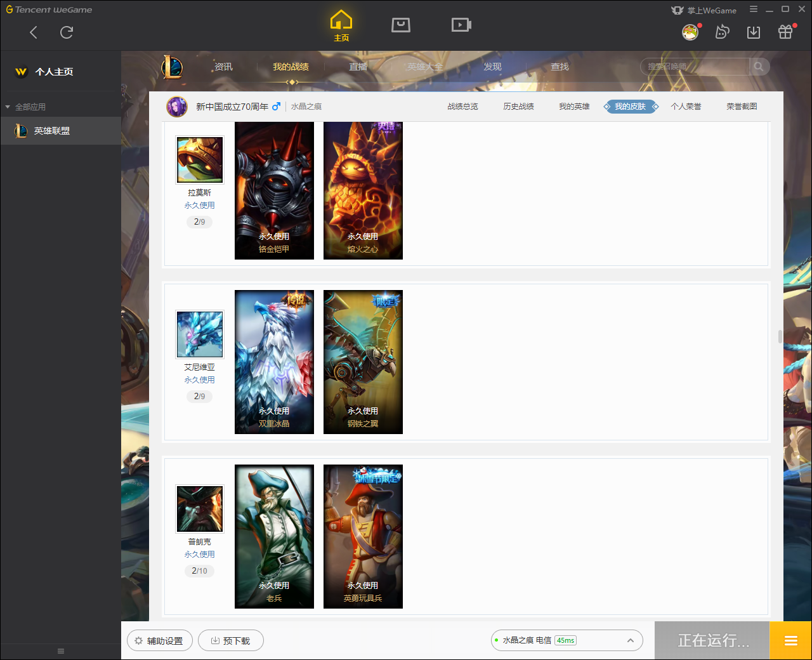The width and height of the screenshot is (812, 660).
Task: Switch to 战绩总览 sub-tab
Action: click(462, 107)
